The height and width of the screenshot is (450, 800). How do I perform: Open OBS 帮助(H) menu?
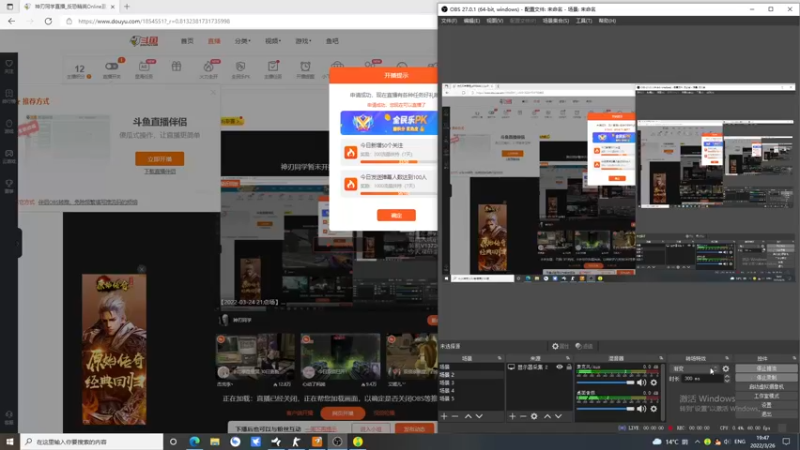tap(607, 21)
